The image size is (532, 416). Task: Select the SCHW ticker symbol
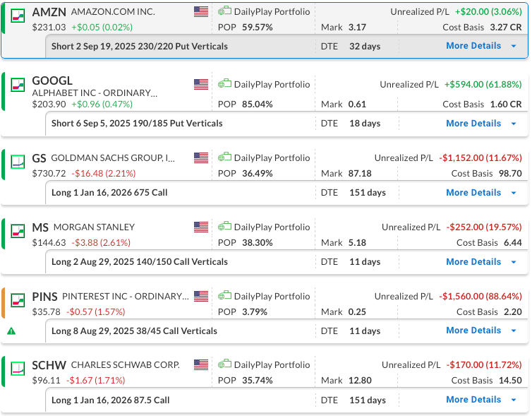(x=49, y=365)
